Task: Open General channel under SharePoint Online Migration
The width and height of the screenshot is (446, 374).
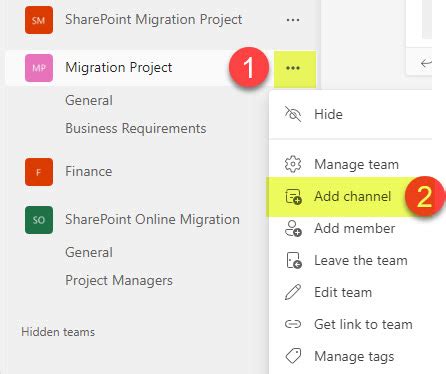Action: click(x=89, y=252)
